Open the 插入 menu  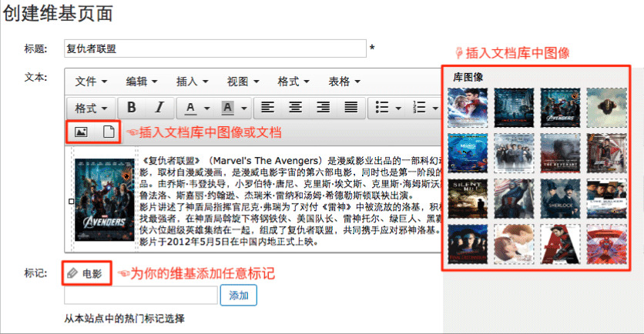click(192, 82)
